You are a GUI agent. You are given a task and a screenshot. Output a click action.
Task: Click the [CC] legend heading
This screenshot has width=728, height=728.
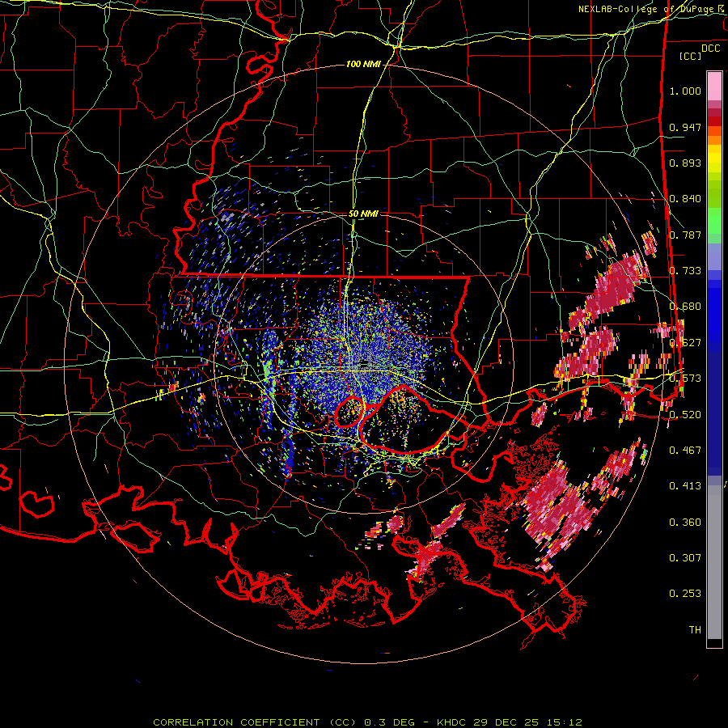coord(690,56)
